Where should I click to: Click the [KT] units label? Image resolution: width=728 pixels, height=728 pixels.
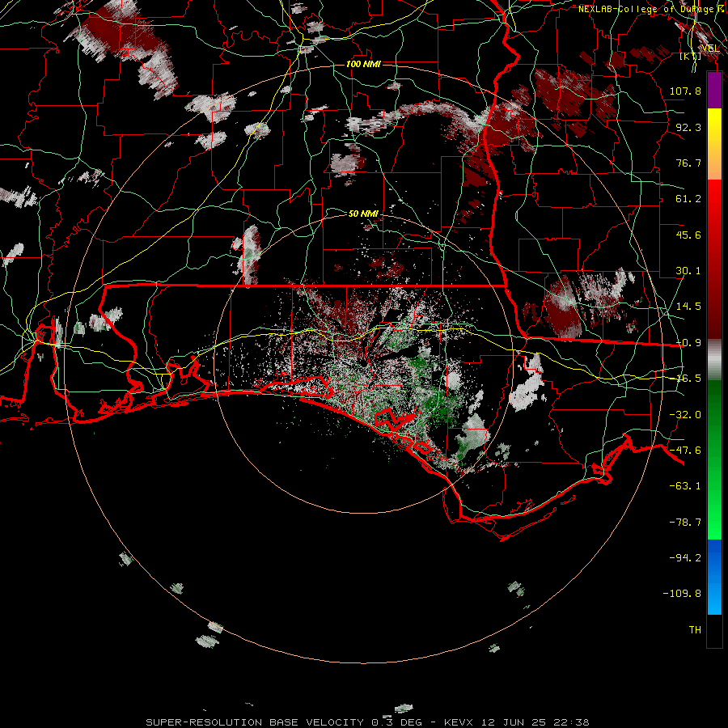click(x=691, y=56)
